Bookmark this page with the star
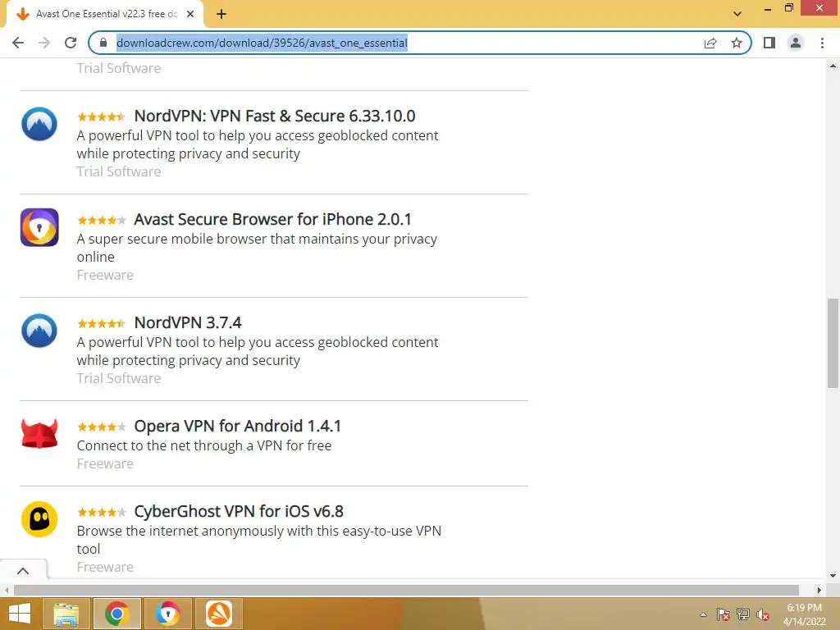This screenshot has width=840, height=630. coord(737,43)
